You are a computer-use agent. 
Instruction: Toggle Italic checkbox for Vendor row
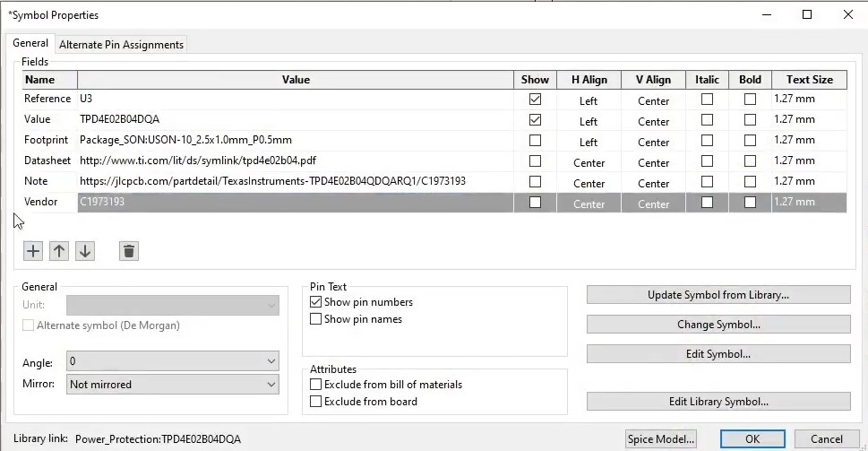(x=707, y=203)
